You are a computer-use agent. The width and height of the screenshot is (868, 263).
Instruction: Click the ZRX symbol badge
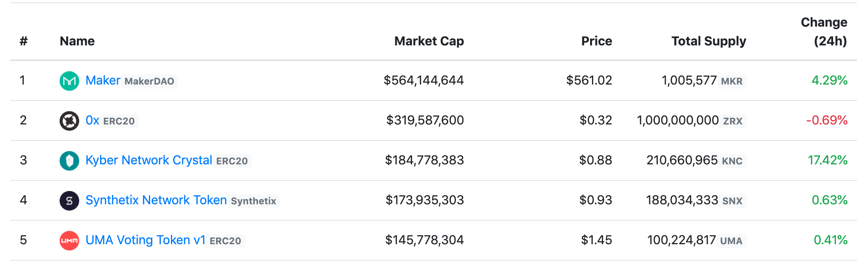pyautogui.click(x=733, y=121)
